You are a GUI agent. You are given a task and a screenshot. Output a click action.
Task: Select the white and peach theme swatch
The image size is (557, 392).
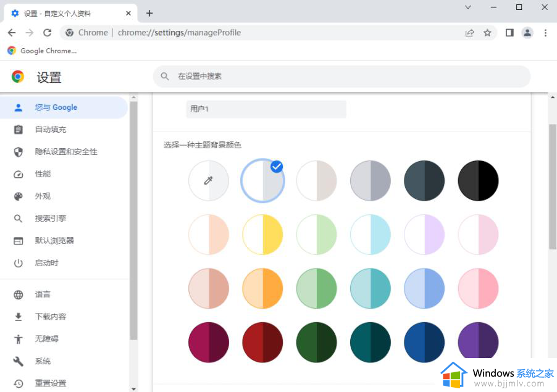pos(209,235)
